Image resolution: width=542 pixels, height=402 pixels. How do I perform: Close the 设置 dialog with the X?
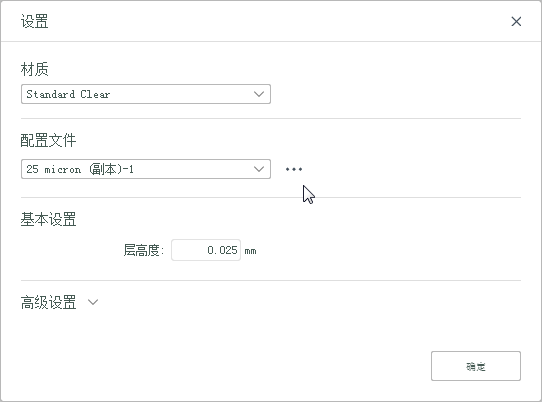coord(516,21)
